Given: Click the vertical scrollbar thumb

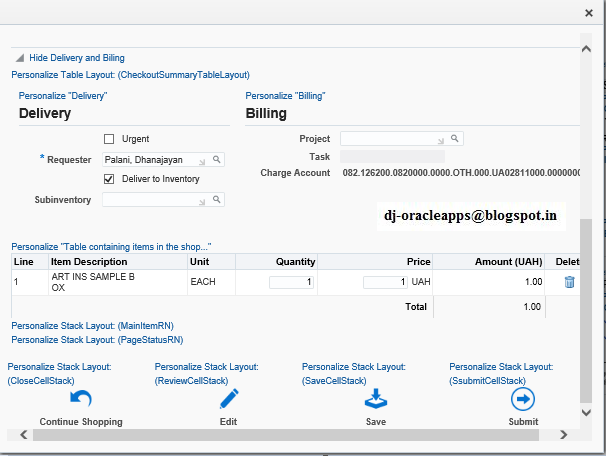Looking at the screenshot, I should coord(586,311).
